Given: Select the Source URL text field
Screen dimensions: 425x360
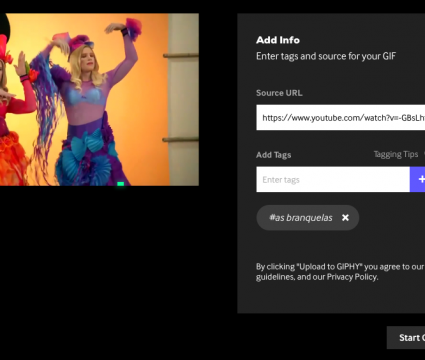Looking at the screenshot, I should (340, 117).
